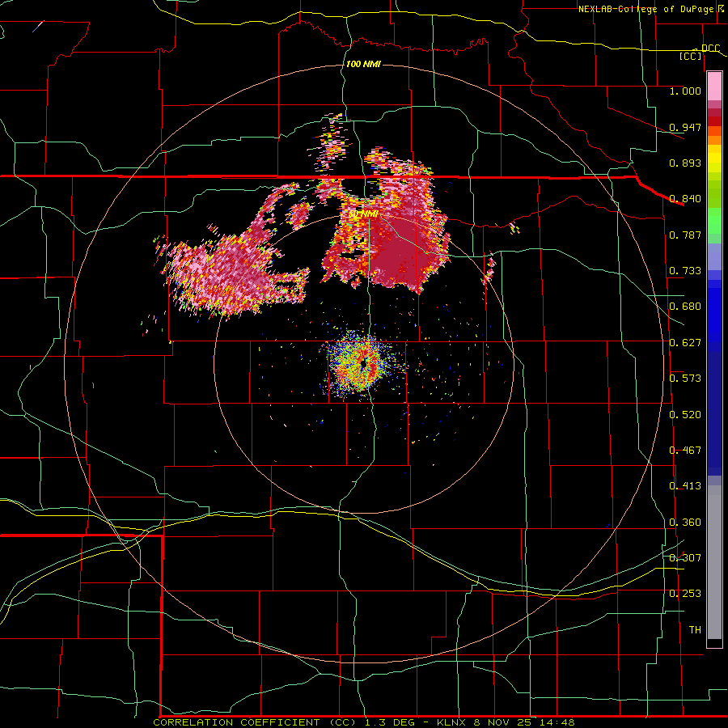Click the 1.000 scale value
This screenshot has width=728, height=728.
click(x=685, y=91)
